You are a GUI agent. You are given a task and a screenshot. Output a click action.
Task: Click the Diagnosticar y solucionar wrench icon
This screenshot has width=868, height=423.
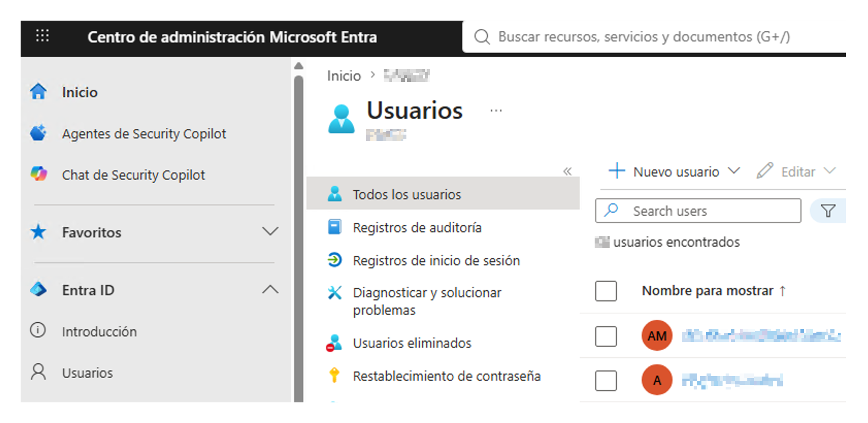click(x=335, y=292)
